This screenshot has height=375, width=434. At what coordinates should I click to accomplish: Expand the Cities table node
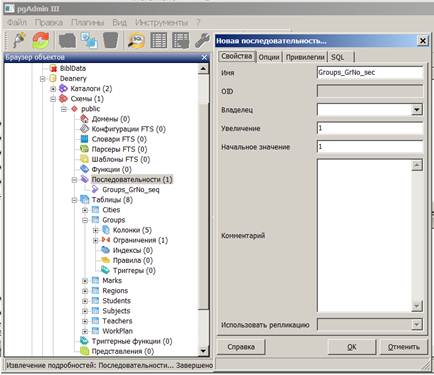[x=85, y=210]
